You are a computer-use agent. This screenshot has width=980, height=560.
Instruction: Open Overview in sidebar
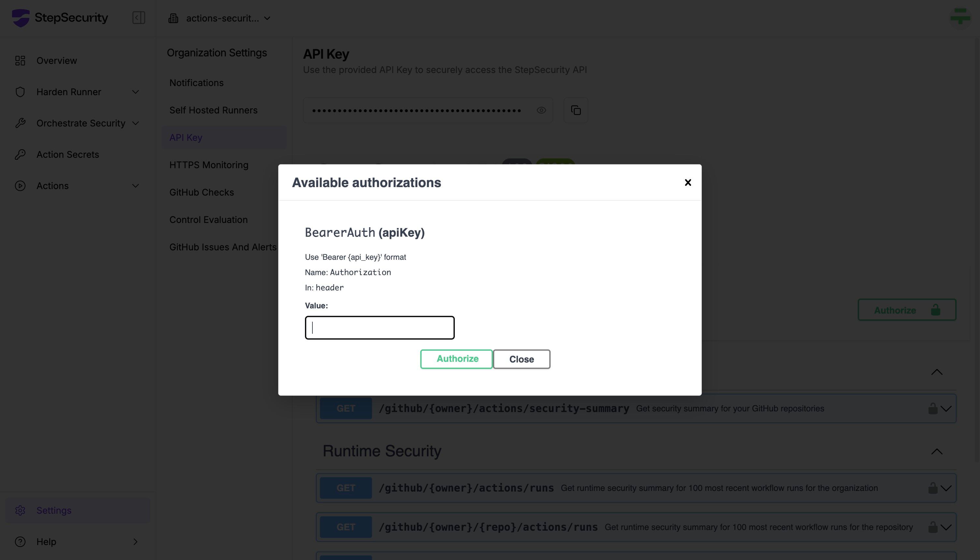point(56,60)
